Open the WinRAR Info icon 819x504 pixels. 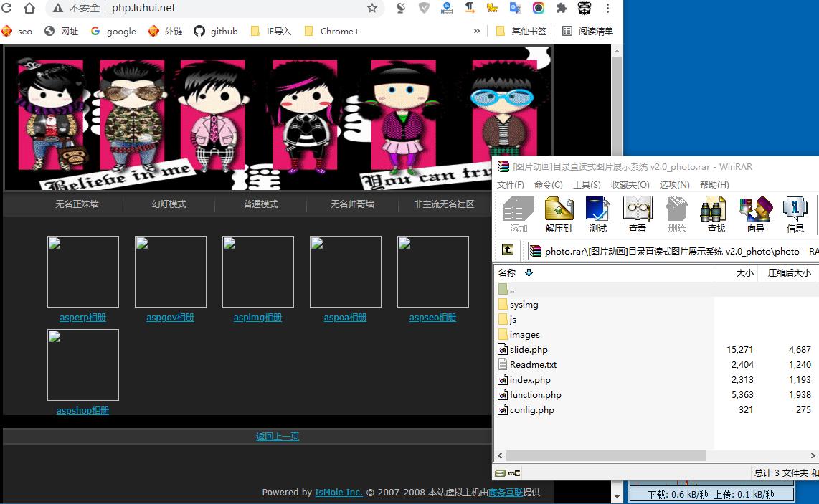(795, 209)
